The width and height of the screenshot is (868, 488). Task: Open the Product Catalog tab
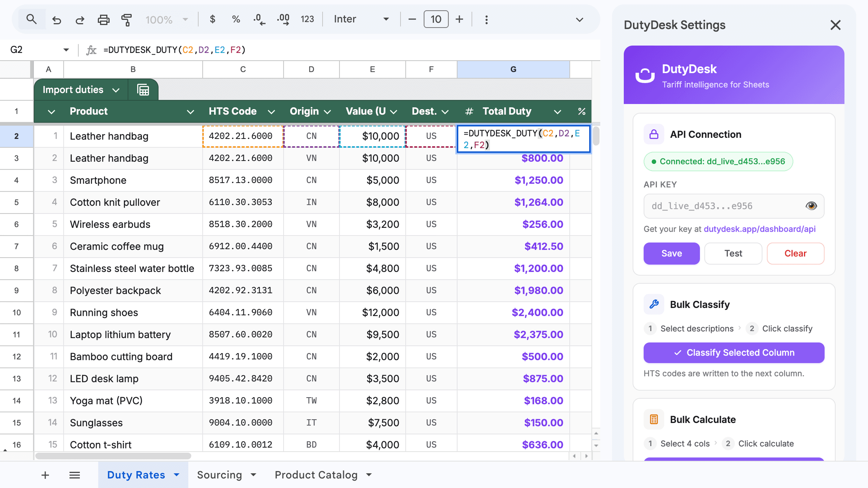pos(316,475)
